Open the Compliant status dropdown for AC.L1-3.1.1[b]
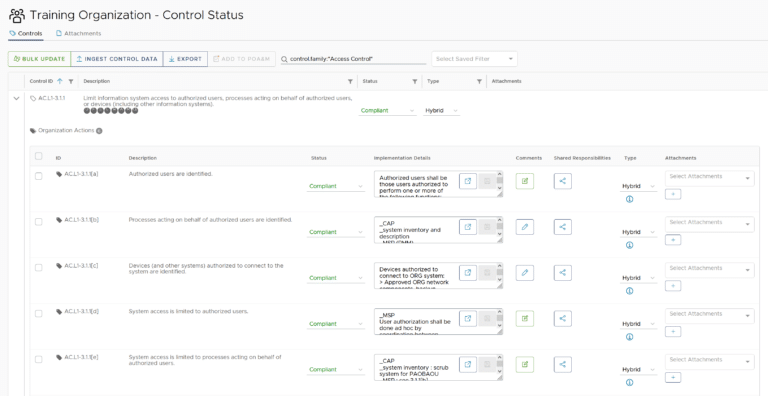Screen dimensions: 768x396 click(x=336, y=232)
